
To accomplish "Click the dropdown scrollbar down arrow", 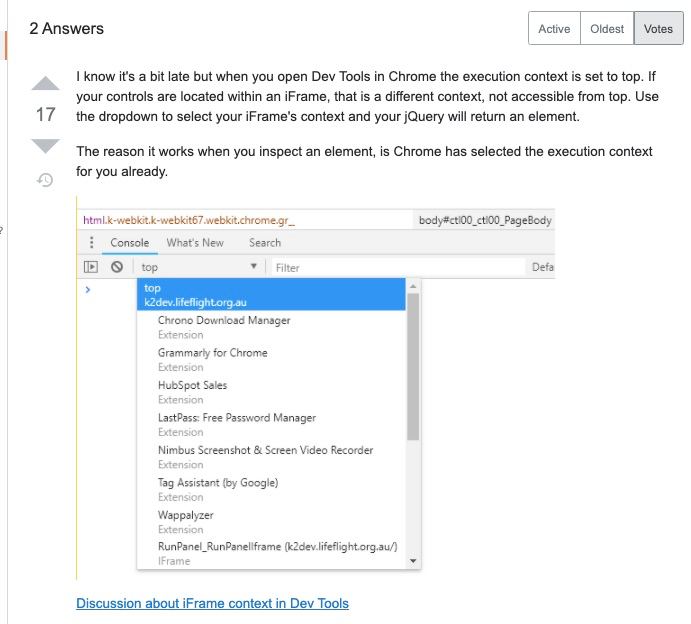I will click(413, 561).
